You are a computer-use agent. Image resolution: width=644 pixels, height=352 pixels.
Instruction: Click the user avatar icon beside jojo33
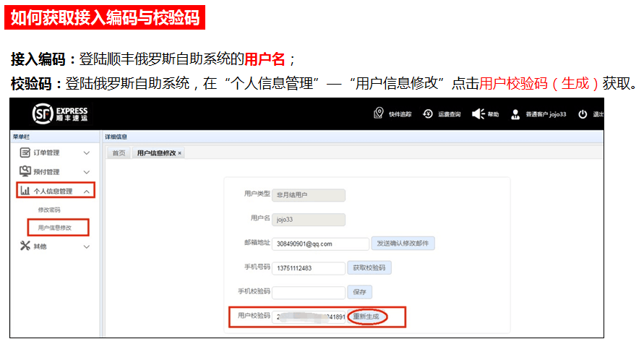coord(515,114)
